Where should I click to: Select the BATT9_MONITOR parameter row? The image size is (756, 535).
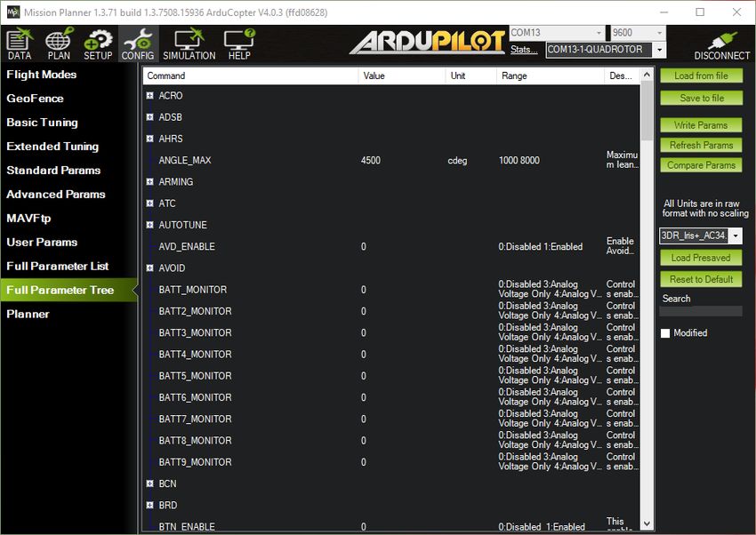(392, 462)
